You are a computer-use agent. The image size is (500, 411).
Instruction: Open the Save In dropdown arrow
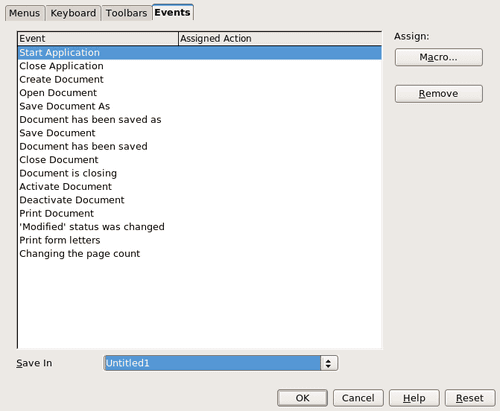[329, 363]
